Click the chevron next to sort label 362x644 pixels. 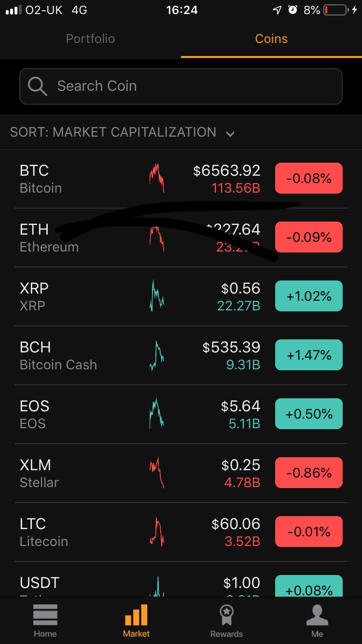[x=230, y=134]
